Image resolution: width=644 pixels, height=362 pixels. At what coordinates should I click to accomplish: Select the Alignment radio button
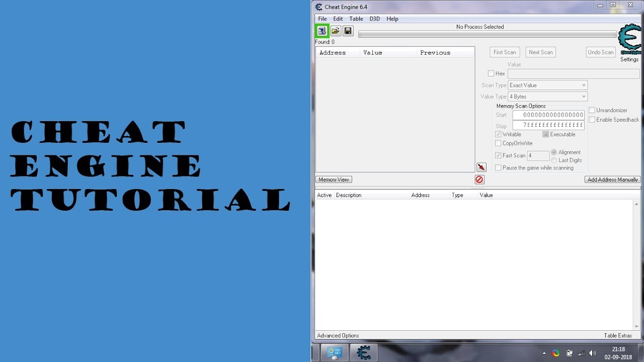[x=554, y=152]
